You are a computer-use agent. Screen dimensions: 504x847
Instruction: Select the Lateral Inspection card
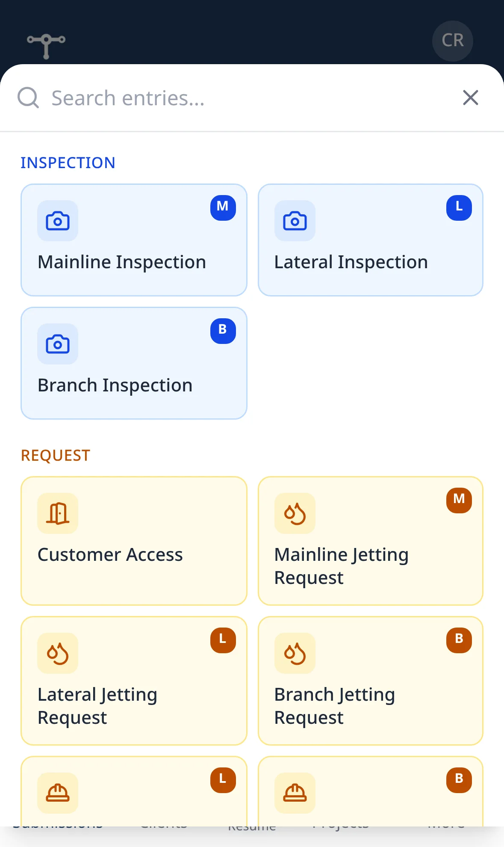[371, 240]
